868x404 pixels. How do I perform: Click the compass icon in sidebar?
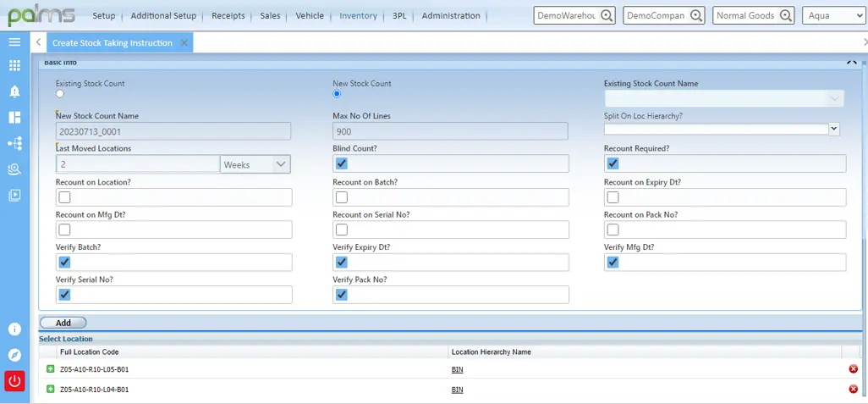tap(14, 355)
